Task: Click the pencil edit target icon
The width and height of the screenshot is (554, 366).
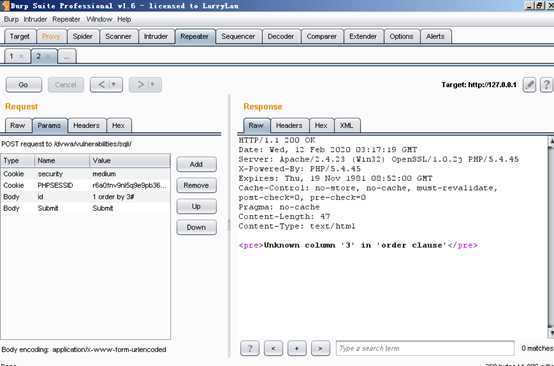Action: click(529, 85)
